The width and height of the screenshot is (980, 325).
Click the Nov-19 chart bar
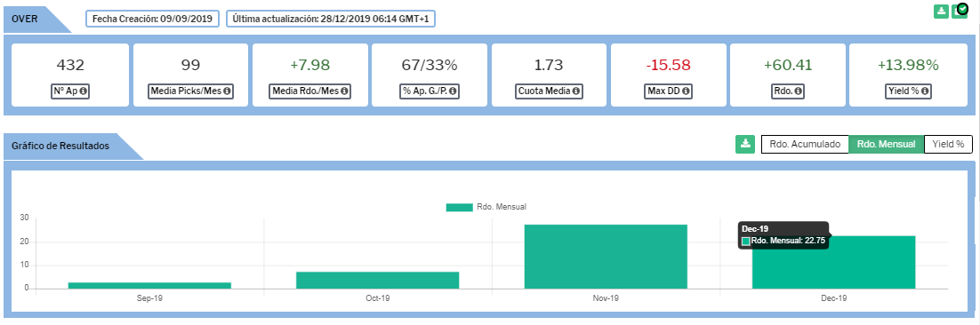(x=606, y=257)
